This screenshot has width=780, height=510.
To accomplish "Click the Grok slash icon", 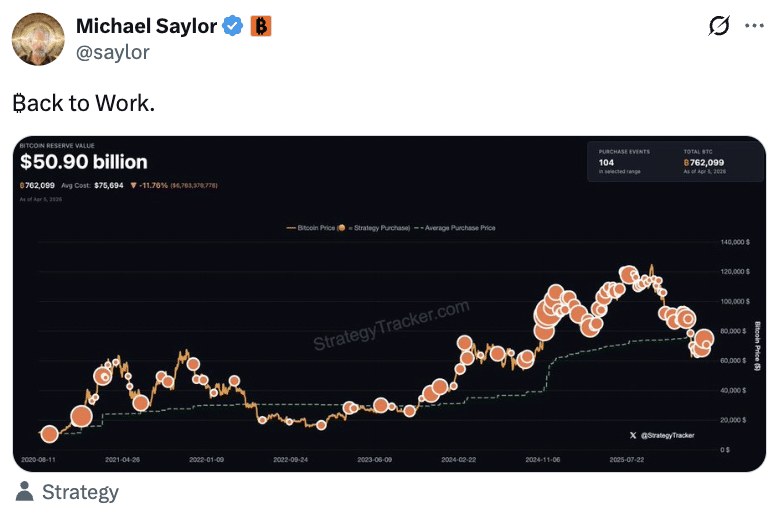I will [x=718, y=27].
